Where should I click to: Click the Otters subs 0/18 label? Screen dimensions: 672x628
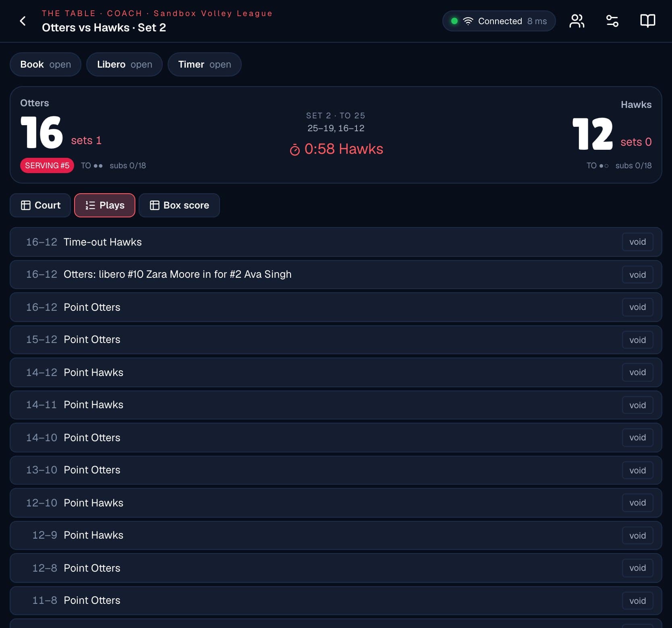128,165
